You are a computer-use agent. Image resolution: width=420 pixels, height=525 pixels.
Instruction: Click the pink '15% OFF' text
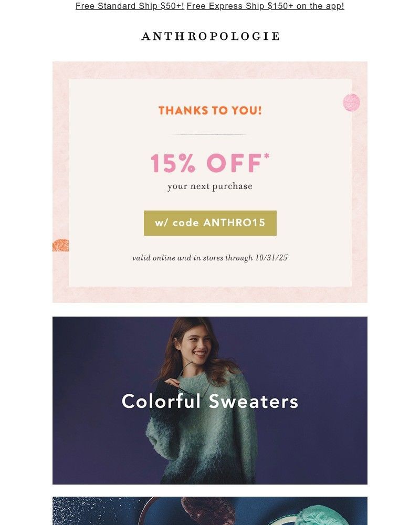pos(206,163)
